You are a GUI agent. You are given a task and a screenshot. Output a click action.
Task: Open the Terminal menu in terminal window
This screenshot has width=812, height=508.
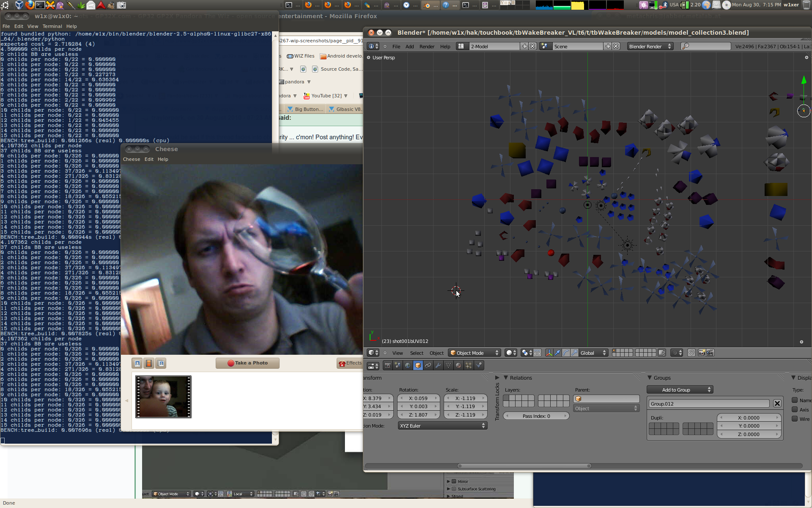[x=52, y=26]
